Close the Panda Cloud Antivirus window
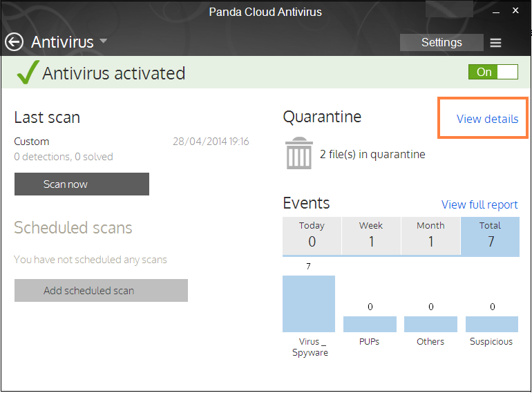The width and height of the screenshot is (532, 393). tap(515, 10)
